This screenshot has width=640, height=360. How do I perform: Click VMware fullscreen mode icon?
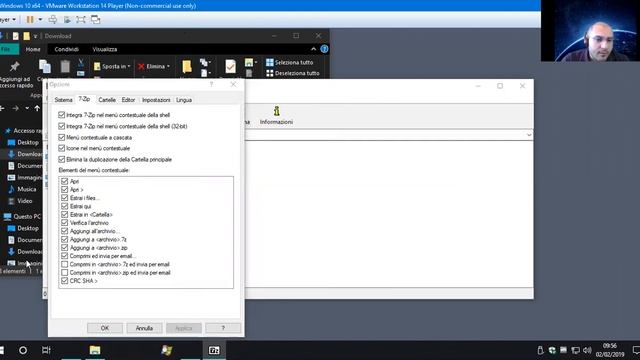tap(81, 19)
